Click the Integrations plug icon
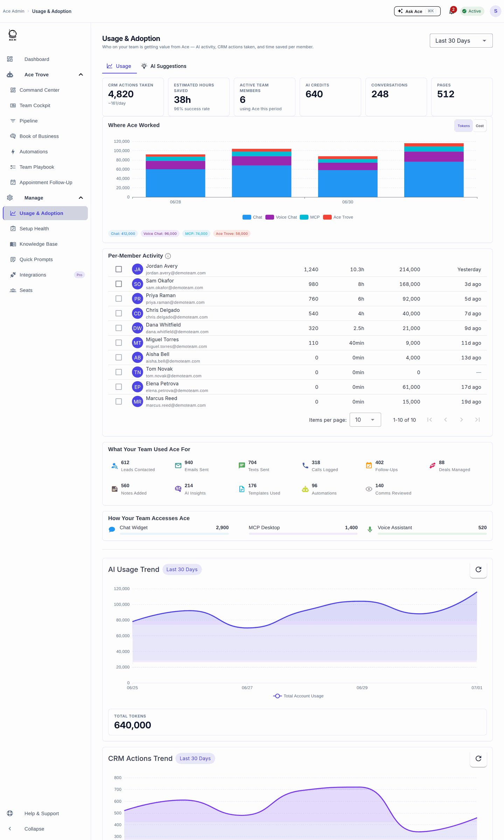The width and height of the screenshot is (504, 840). pyautogui.click(x=13, y=275)
